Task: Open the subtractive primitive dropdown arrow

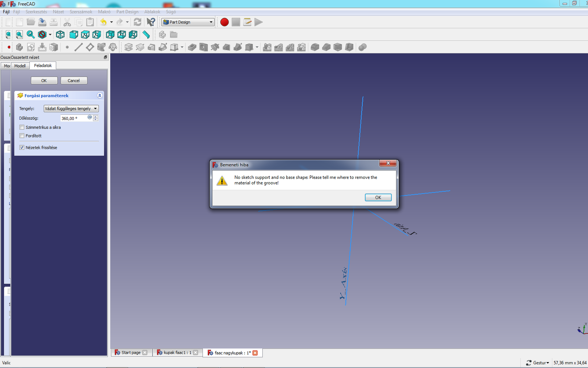Action: tap(257, 47)
